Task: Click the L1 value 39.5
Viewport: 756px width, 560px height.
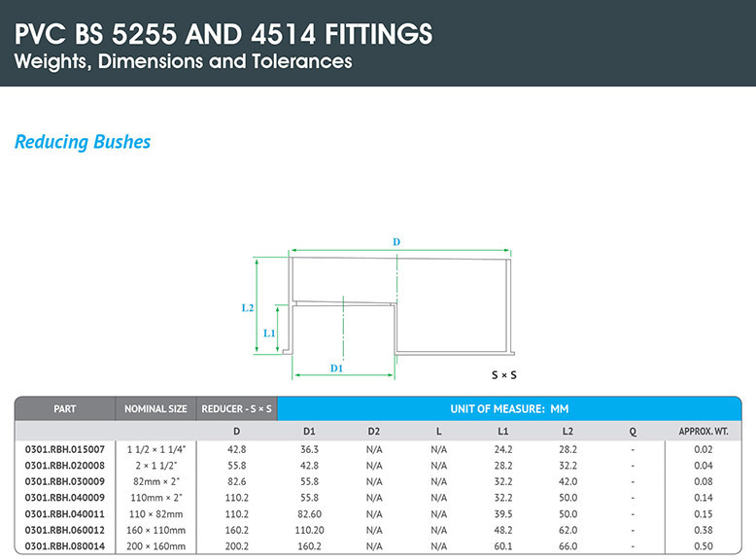Action: click(x=503, y=514)
